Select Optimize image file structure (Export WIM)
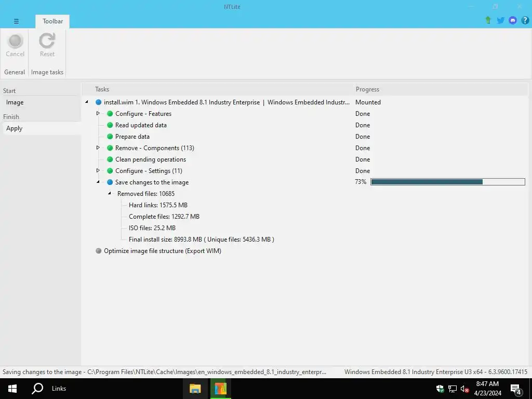The width and height of the screenshot is (532, 399). [163, 251]
